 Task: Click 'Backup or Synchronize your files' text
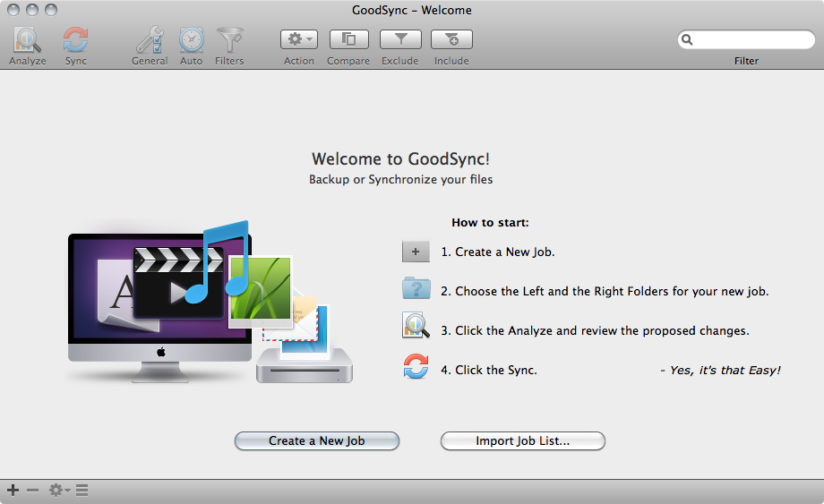coord(400,180)
